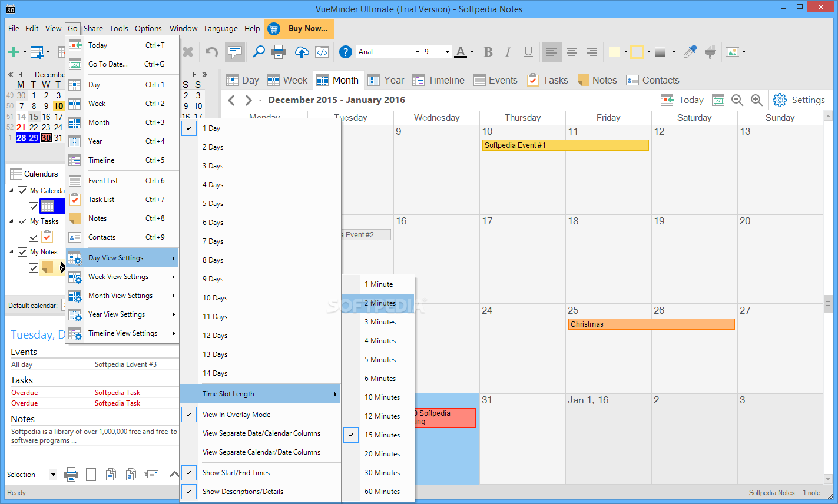The image size is (838, 504).
Task: Open the Time Slot Length submenu
Action: [261, 394]
